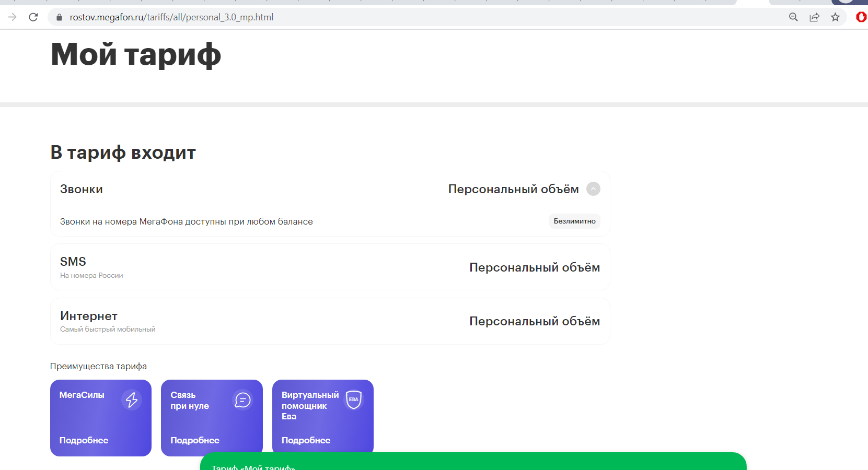This screenshot has height=470, width=868.
Task: Open Подробнее on the МегаСилы card
Action: point(84,440)
